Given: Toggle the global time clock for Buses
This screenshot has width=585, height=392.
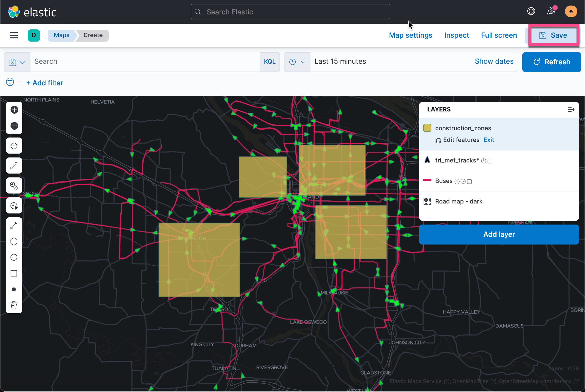Looking at the screenshot, I should click(463, 181).
